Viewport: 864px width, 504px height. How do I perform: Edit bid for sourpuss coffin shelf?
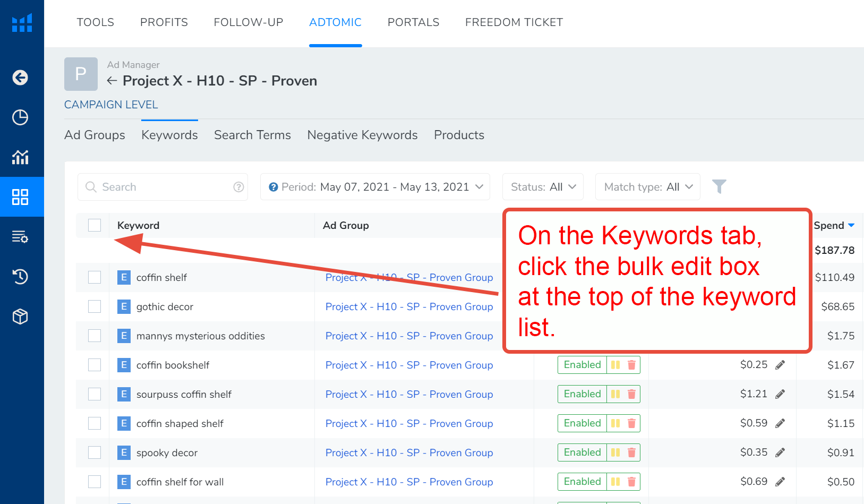pos(780,394)
